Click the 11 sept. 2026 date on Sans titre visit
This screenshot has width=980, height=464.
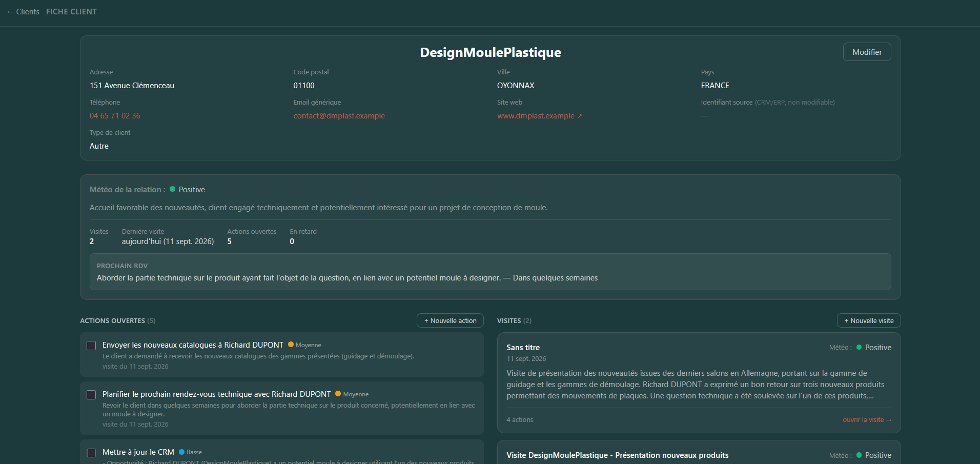point(526,359)
